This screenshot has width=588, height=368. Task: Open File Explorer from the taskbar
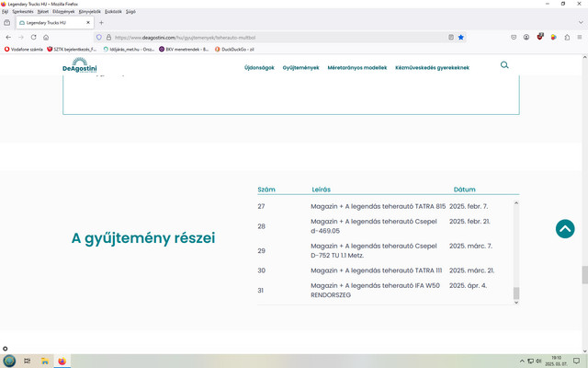tap(45, 361)
